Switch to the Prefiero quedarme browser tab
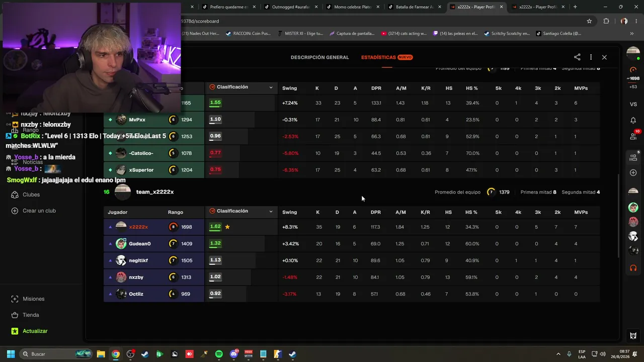Image resolution: width=644 pixels, height=362 pixels. (x=229, y=7)
